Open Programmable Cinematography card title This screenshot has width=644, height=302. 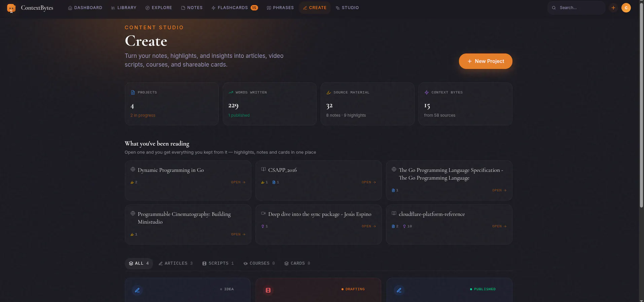click(x=184, y=218)
